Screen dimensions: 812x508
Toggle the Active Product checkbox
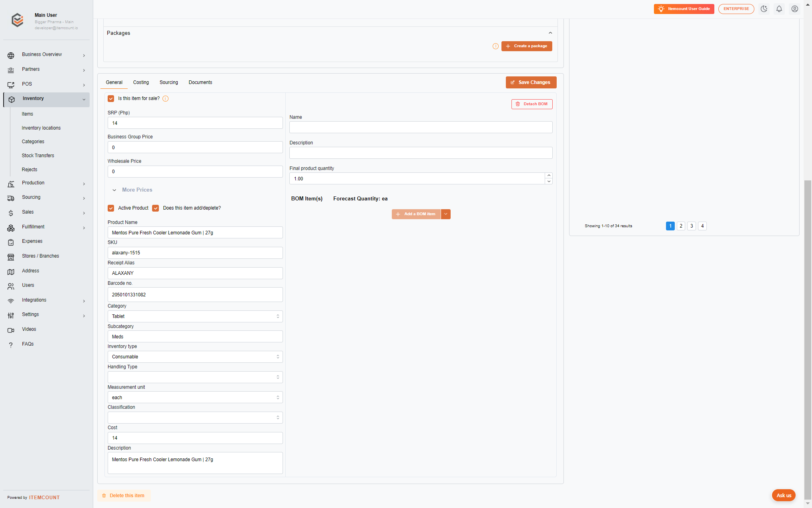coord(111,208)
